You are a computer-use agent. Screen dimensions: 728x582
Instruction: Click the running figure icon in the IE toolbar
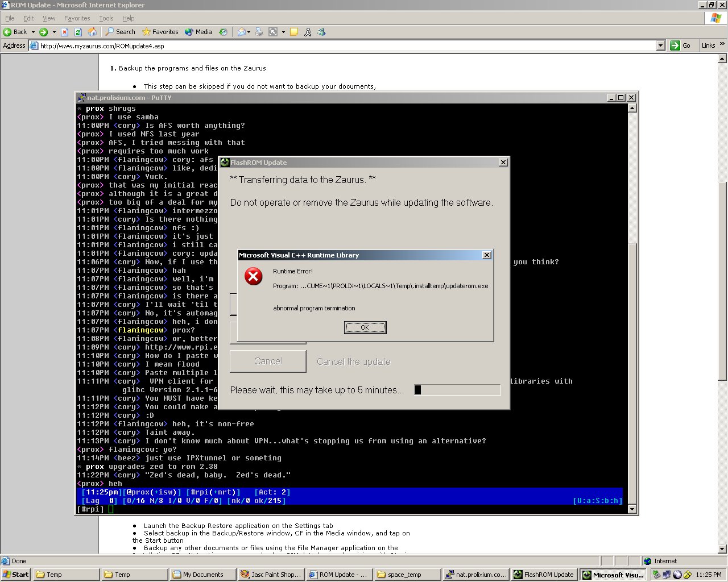(x=308, y=32)
